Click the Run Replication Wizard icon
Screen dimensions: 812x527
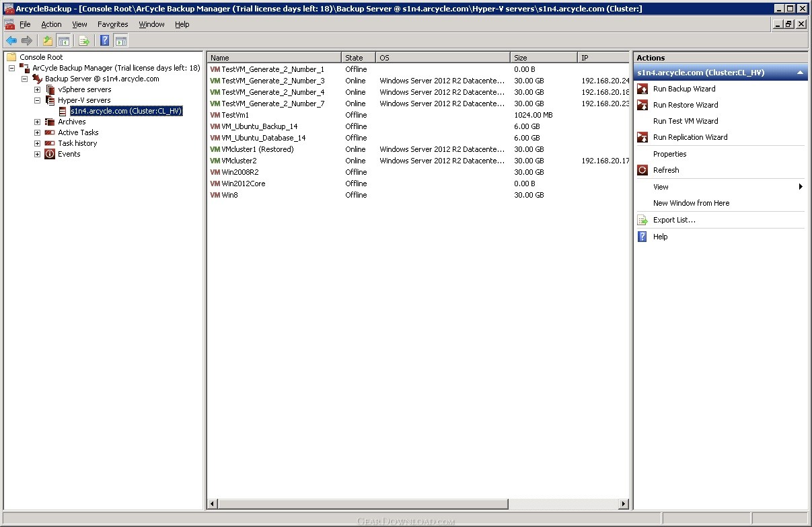tap(642, 137)
